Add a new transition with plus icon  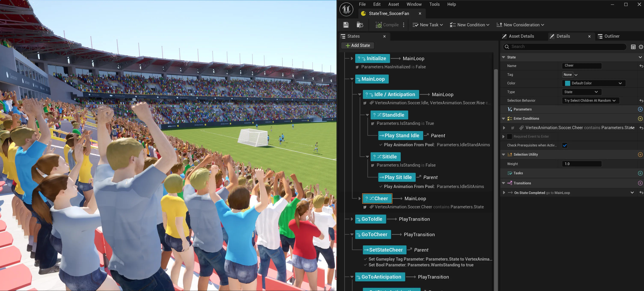click(x=640, y=183)
